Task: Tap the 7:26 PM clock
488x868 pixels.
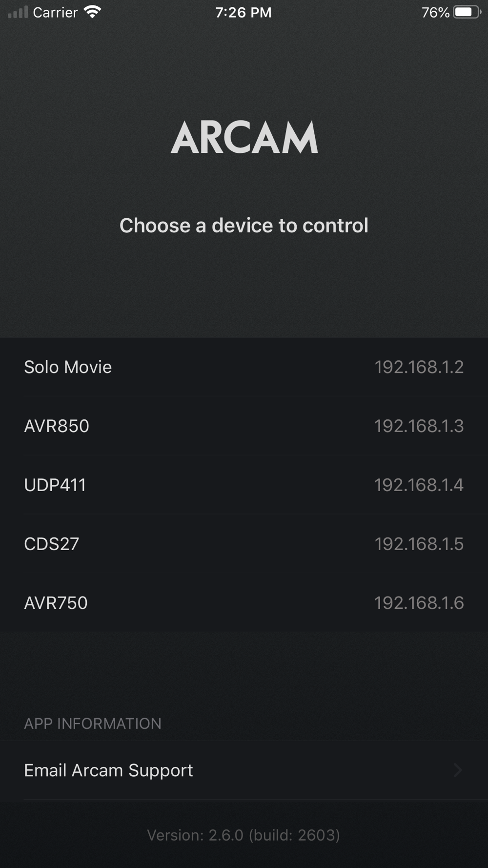Action: click(x=244, y=12)
